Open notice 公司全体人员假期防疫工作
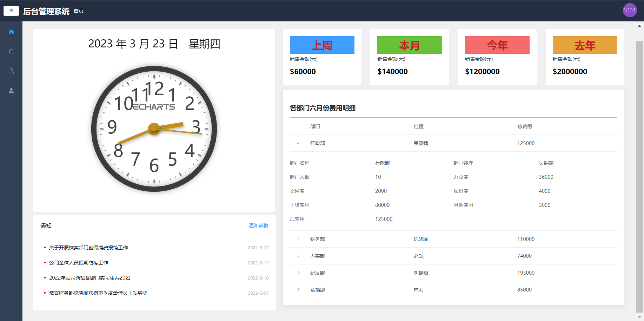The width and height of the screenshot is (644, 321). click(79, 263)
